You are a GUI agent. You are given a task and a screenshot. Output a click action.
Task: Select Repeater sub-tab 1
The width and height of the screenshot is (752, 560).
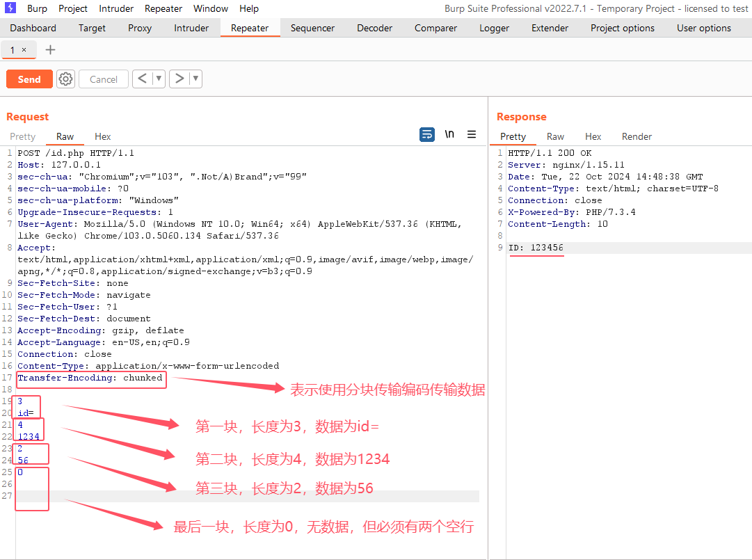pos(13,50)
